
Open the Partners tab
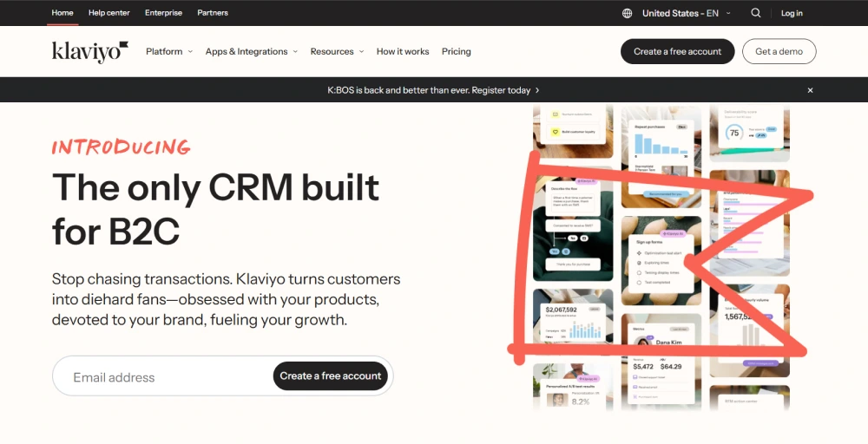coord(213,13)
